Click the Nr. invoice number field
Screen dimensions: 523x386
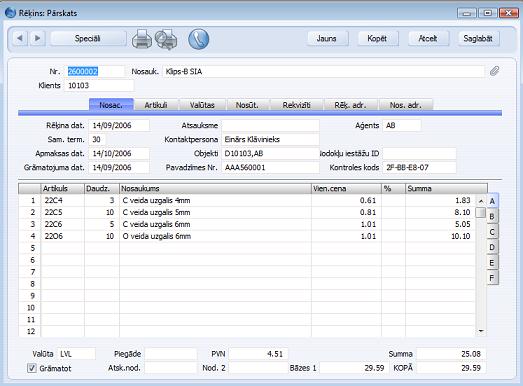(x=95, y=71)
